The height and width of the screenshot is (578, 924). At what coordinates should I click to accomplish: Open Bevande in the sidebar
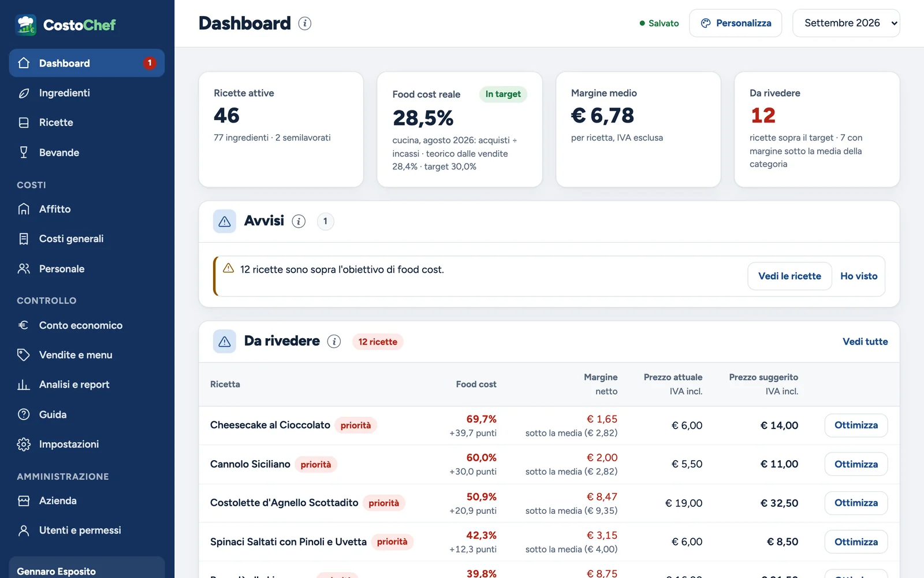[87, 153]
